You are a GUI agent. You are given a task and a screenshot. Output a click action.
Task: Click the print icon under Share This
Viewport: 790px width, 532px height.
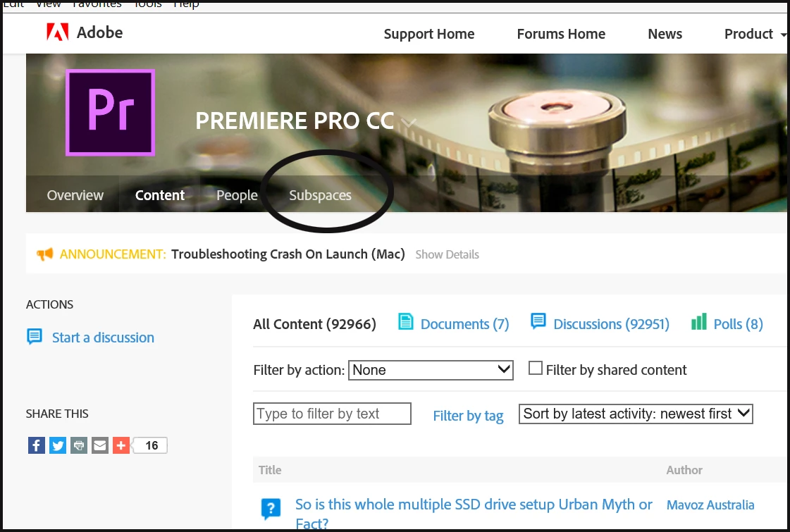[79, 445]
